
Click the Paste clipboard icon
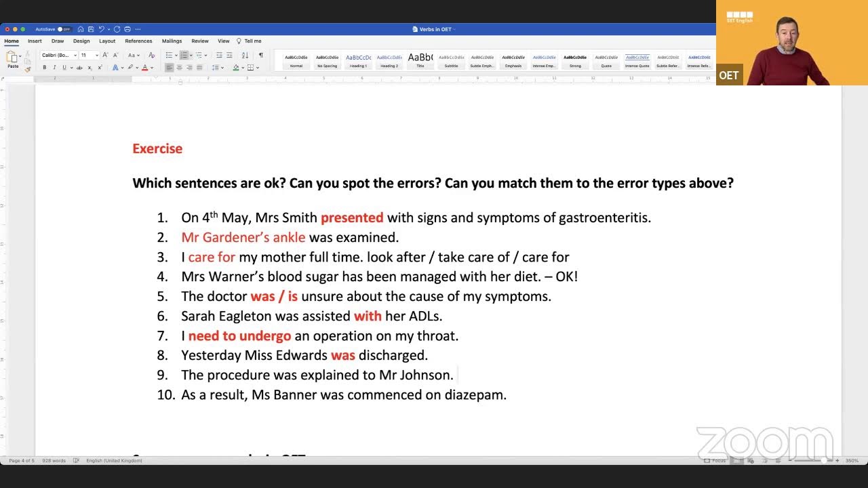pos(12,57)
